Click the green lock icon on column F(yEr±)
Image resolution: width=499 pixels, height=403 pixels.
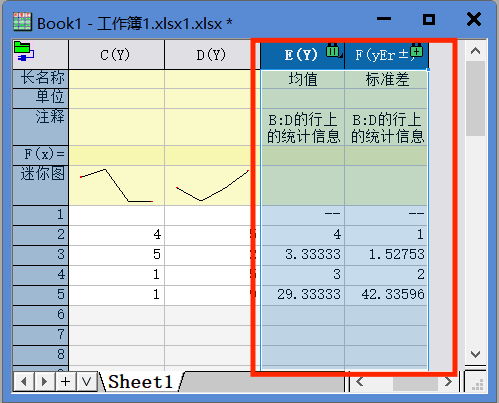[417, 50]
